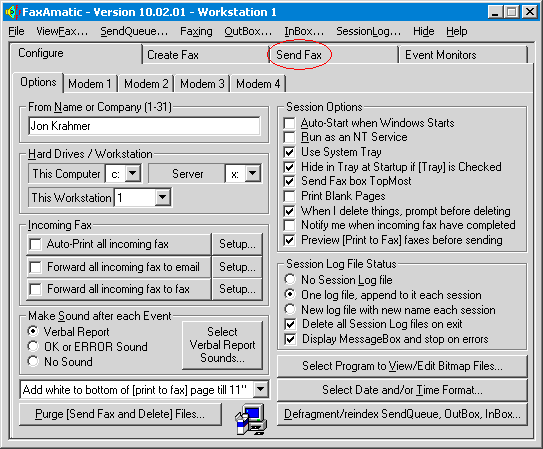Open the InBox menu
Screen dimensions: 543x449
coord(304,31)
